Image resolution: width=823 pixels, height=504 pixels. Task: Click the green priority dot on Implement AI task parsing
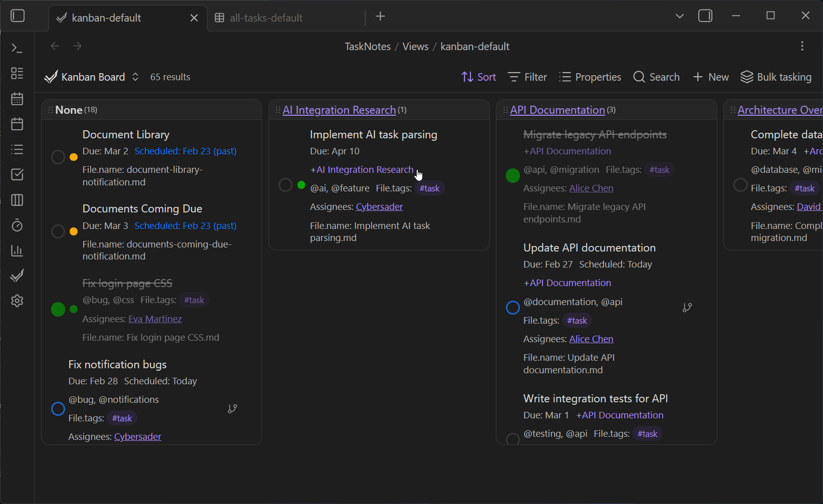pyautogui.click(x=301, y=185)
